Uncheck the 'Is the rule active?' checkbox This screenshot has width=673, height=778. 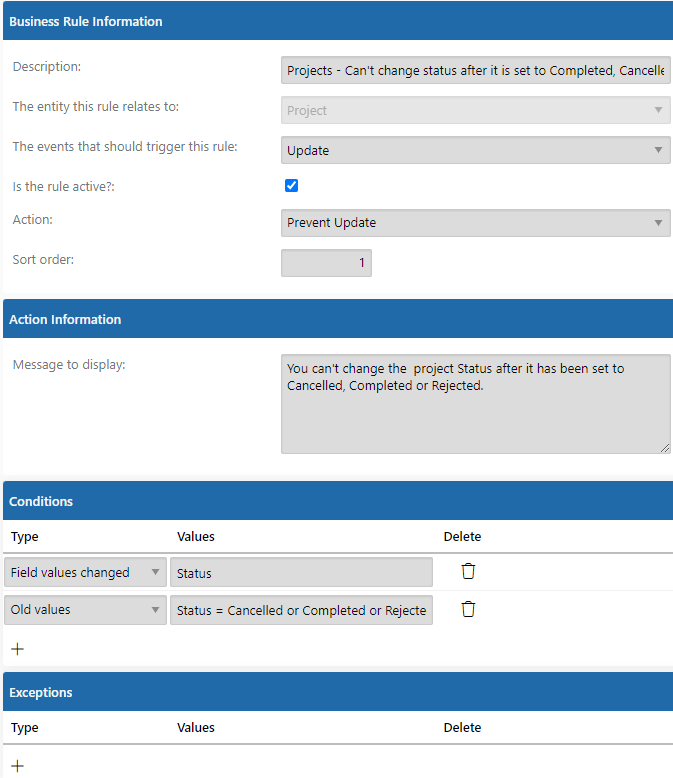tap(291, 186)
